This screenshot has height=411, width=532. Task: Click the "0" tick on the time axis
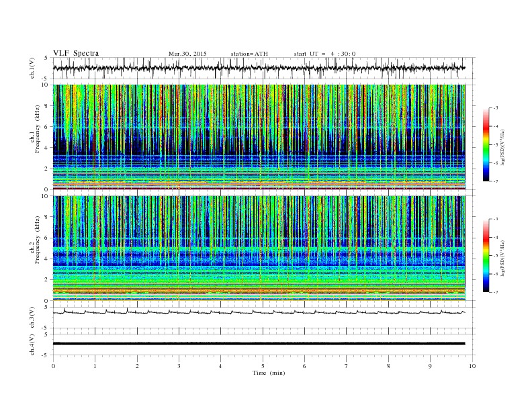tap(53, 366)
